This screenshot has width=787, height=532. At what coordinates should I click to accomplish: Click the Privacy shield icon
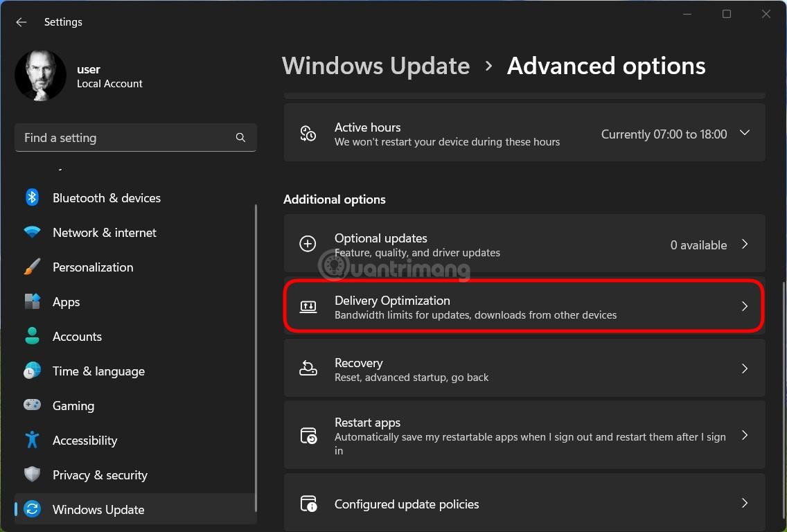[x=32, y=475]
